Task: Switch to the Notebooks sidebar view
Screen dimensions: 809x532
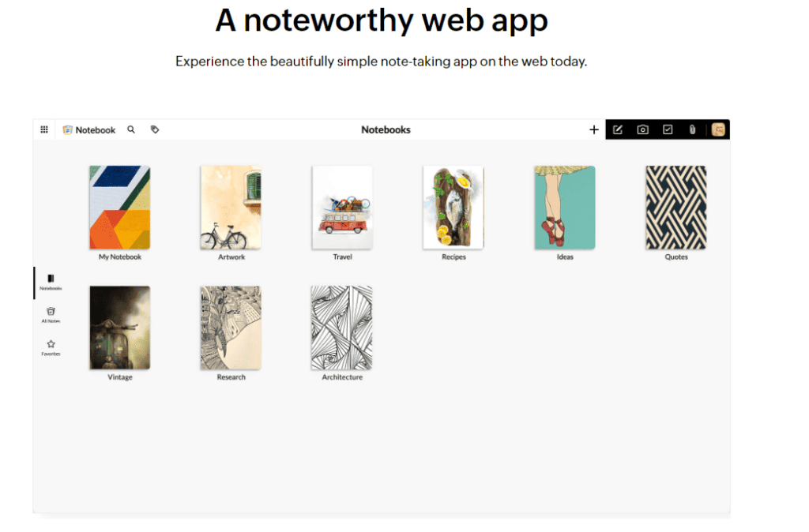Action: point(51,282)
